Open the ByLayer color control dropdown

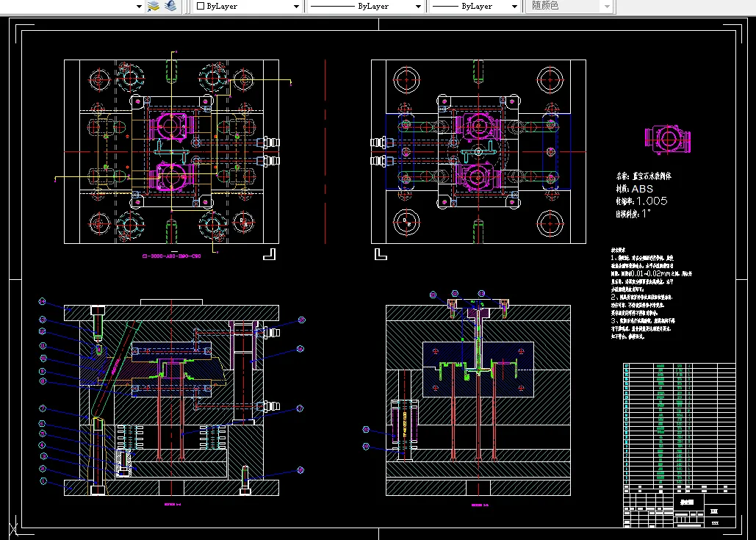coord(248,7)
